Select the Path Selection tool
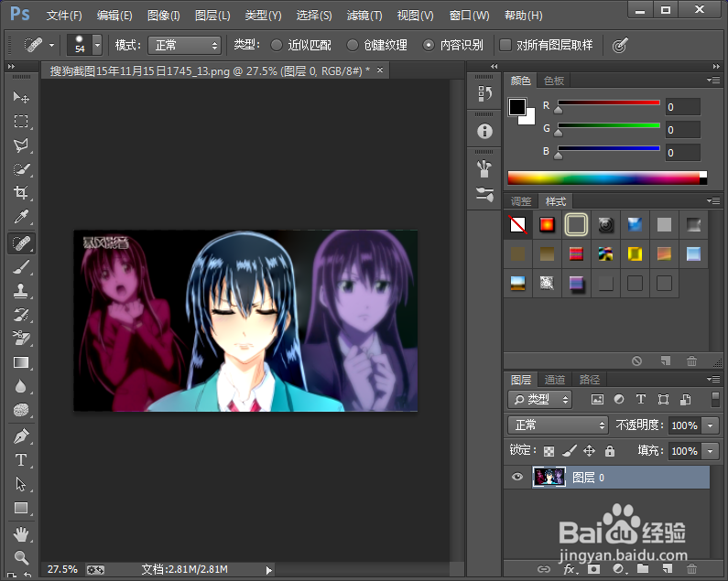This screenshot has width=728, height=581. [21, 484]
